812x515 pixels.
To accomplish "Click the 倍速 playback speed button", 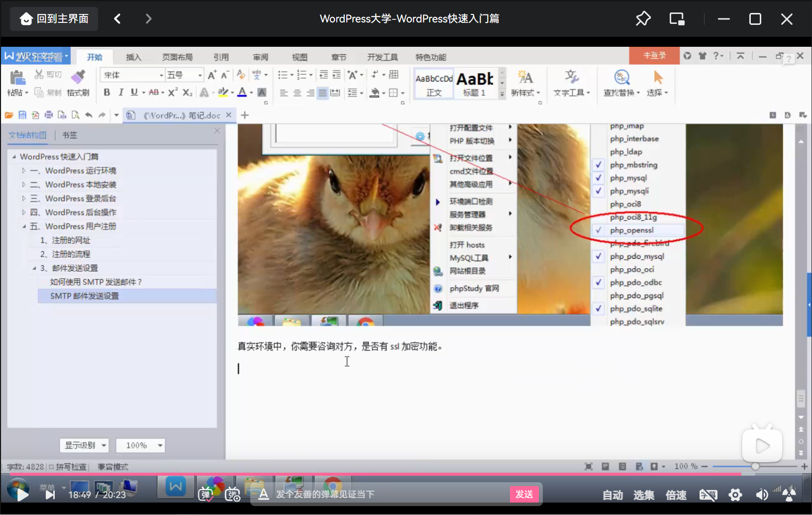I will (x=676, y=495).
